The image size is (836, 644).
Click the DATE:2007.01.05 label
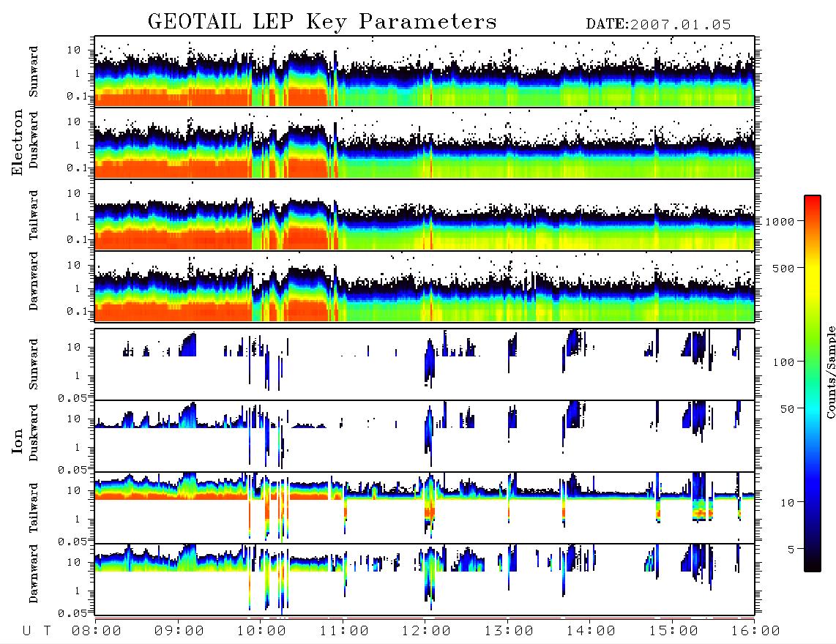pos(658,25)
